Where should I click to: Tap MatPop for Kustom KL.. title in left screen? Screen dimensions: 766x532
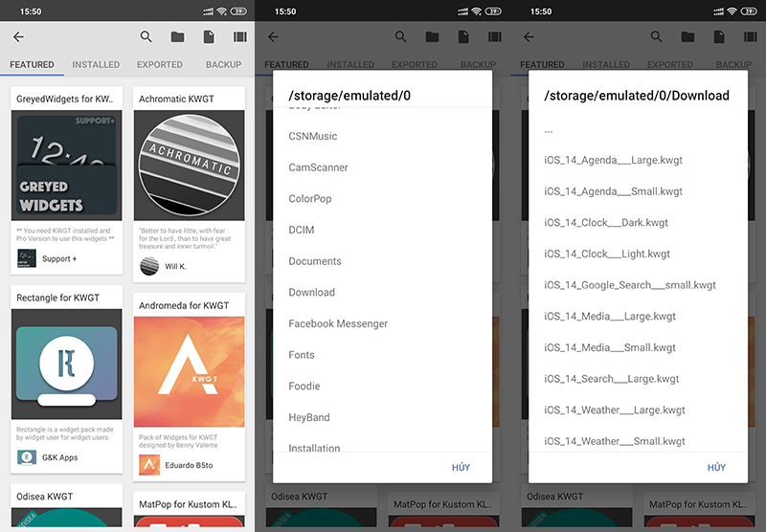coord(188,504)
